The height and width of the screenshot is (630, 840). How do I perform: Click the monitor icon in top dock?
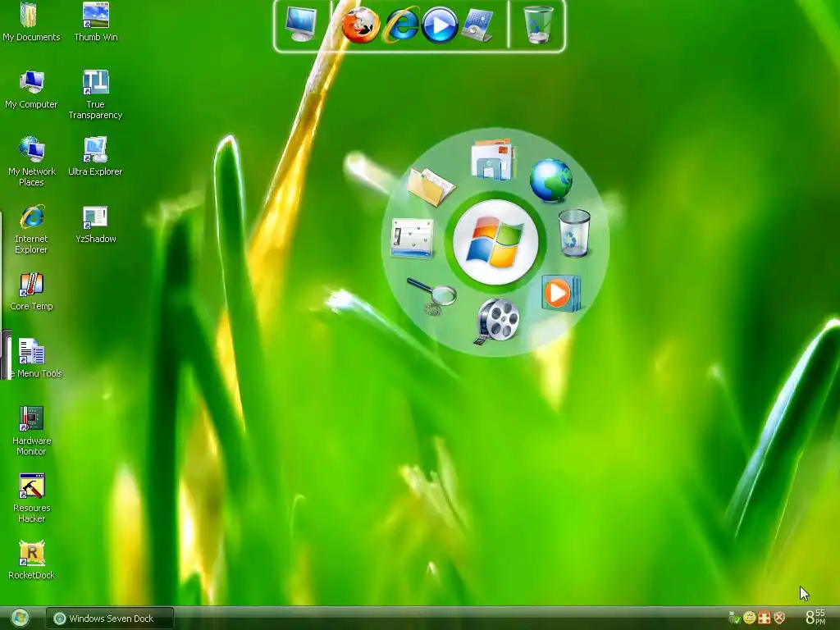coord(300,25)
